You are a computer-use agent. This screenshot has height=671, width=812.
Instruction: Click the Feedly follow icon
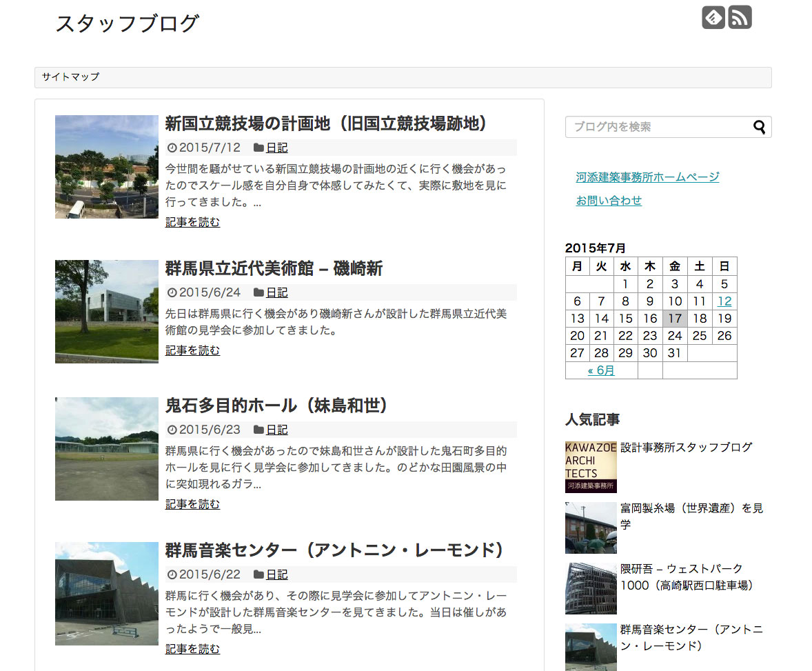[713, 17]
